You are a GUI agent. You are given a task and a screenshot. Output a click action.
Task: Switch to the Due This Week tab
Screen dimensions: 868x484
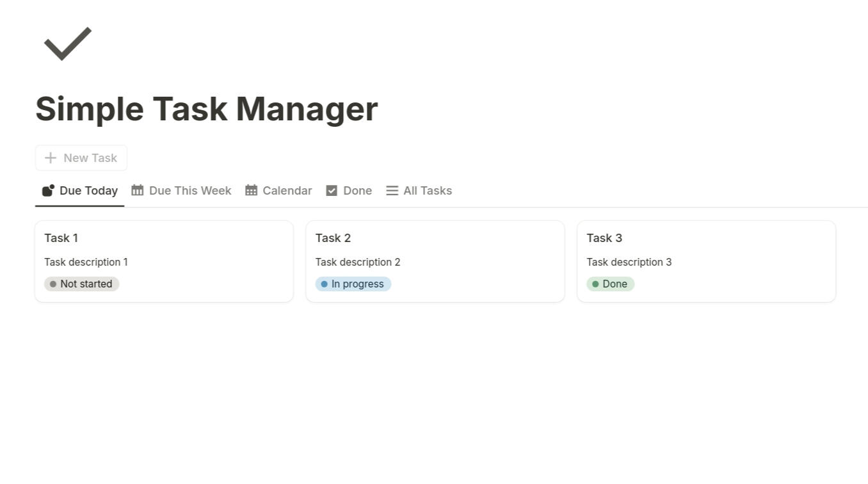tap(181, 190)
